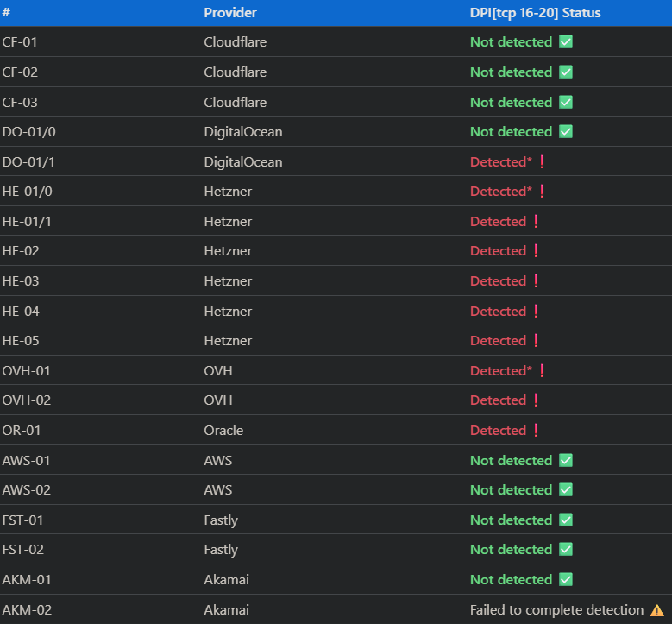Click the red exclamation icon in row OR-01
The image size is (672, 624).
point(536,430)
